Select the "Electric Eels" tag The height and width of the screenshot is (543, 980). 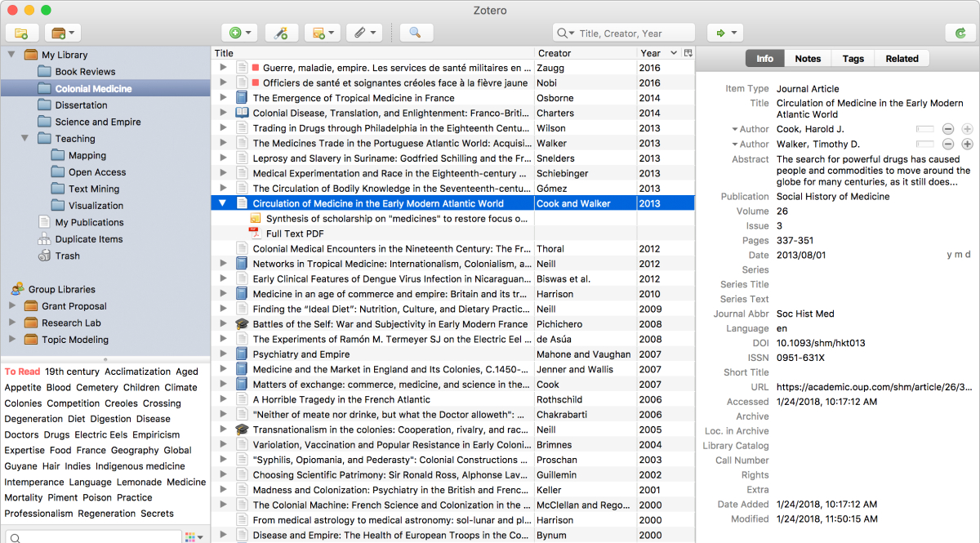click(x=100, y=435)
